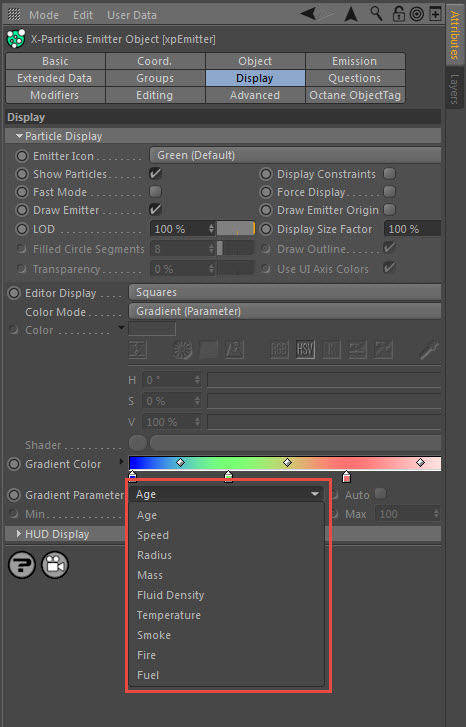Select the HSV color mode icon
The image size is (466, 727).
(305, 349)
